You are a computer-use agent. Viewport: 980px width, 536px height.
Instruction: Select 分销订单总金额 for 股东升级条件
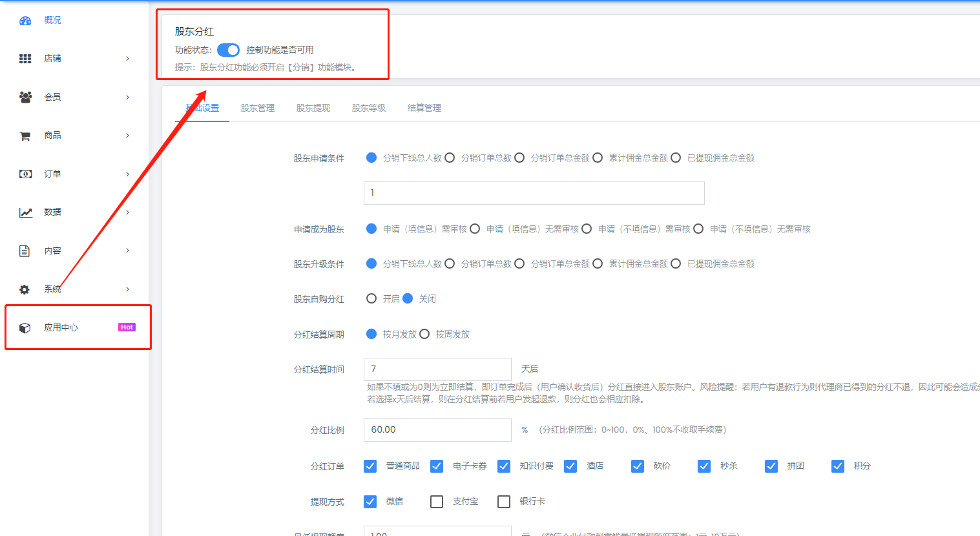click(x=519, y=263)
